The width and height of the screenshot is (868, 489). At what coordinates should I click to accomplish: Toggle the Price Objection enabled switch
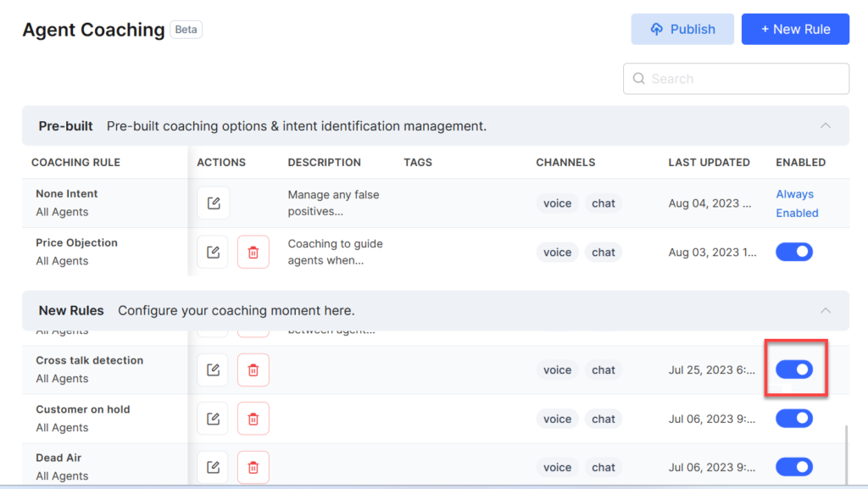(794, 252)
